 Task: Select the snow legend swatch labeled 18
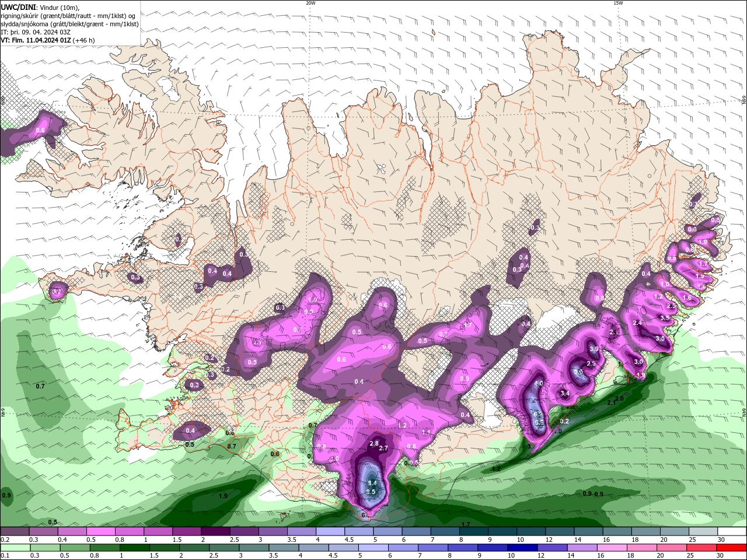coord(646,531)
